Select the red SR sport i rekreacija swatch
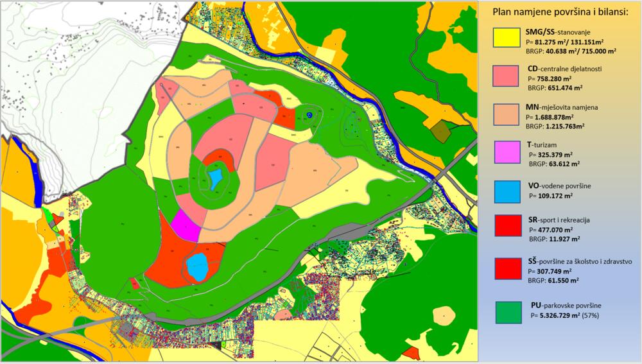The height and width of the screenshot is (364, 642). pos(507,227)
